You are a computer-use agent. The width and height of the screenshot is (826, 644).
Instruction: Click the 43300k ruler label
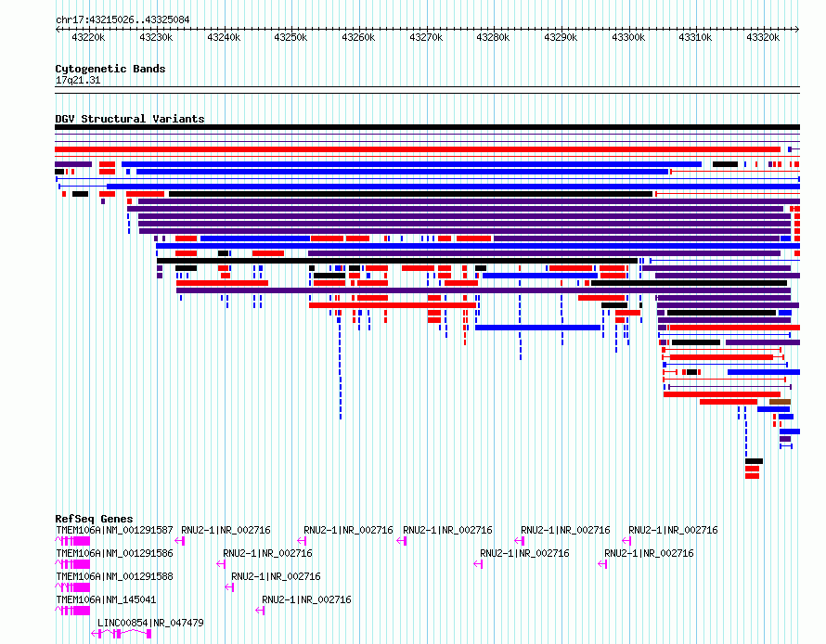pos(628,37)
